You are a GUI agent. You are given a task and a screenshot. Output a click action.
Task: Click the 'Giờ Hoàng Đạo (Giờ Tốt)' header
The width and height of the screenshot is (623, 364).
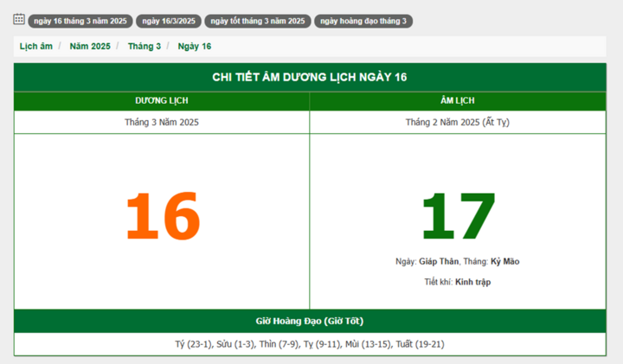pyautogui.click(x=309, y=321)
